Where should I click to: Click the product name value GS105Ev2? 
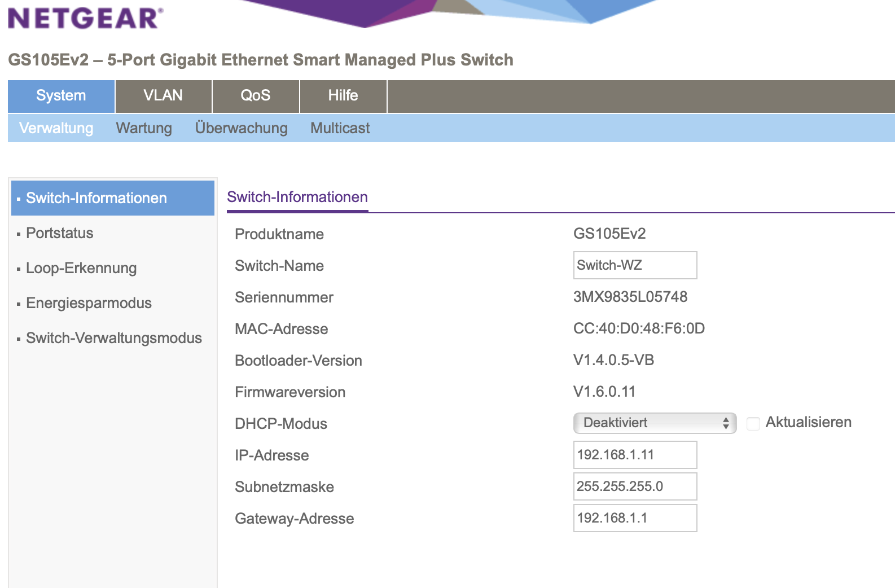[x=609, y=234]
